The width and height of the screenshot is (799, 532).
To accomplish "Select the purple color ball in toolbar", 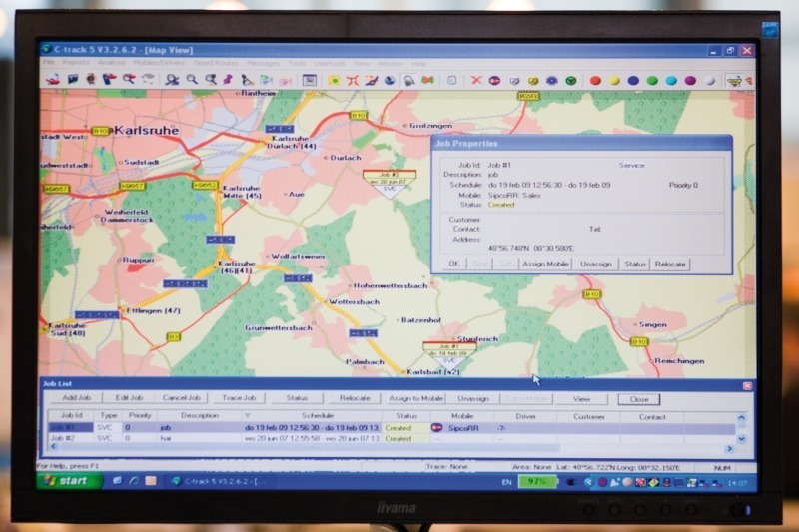I will pyautogui.click(x=690, y=81).
